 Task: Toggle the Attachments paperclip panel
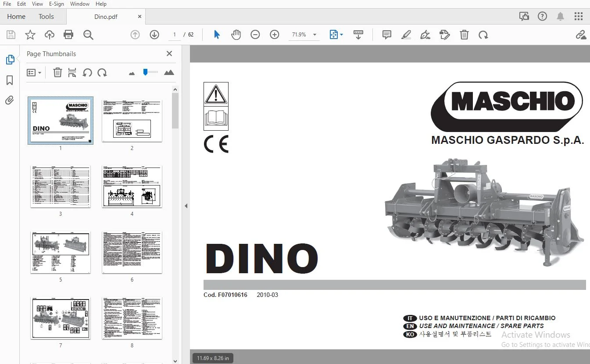[x=10, y=100]
